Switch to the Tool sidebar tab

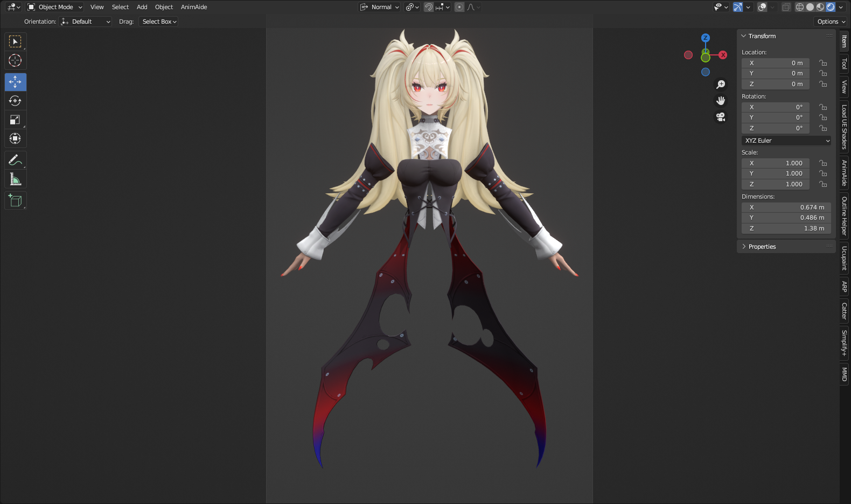tap(845, 64)
